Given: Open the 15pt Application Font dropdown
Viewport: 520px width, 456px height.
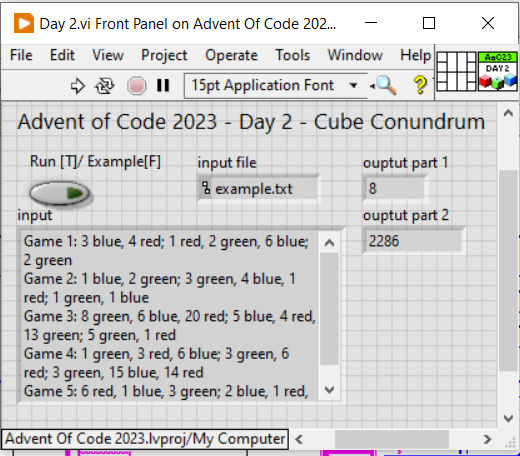Looking at the screenshot, I should pyautogui.click(x=275, y=86).
